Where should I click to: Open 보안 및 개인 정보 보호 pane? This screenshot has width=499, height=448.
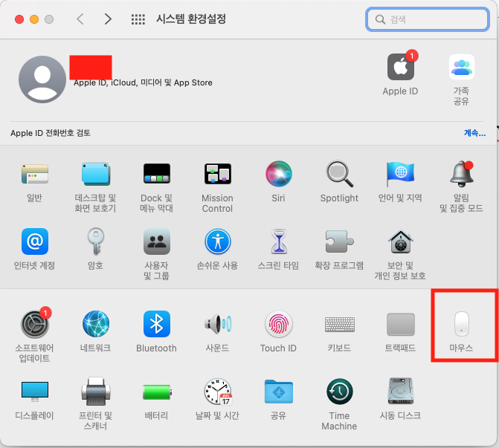coord(400,241)
